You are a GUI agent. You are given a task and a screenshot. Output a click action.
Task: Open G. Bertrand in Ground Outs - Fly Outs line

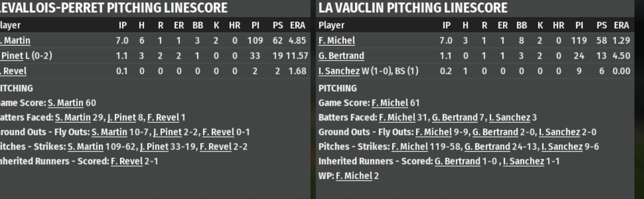point(495,132)
